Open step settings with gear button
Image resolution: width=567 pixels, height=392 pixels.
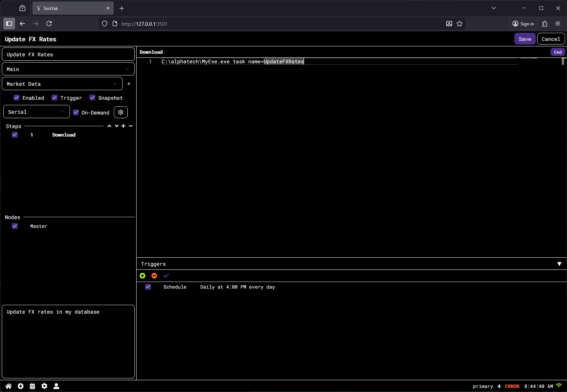coord(121,112)
